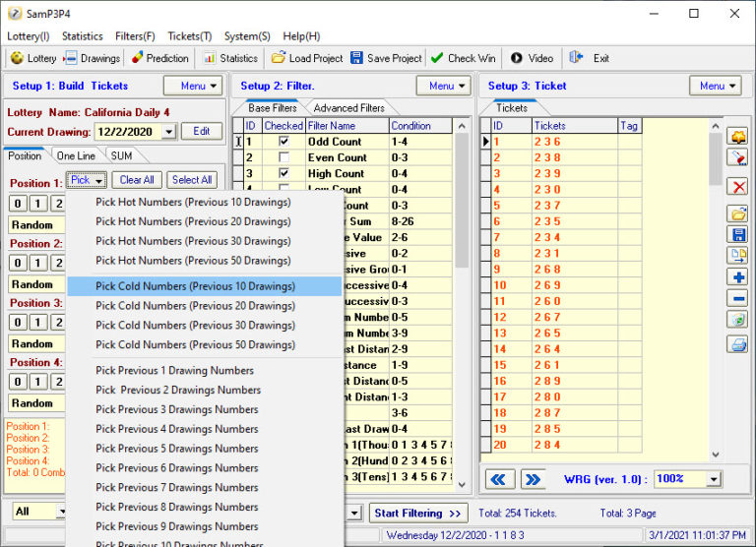Open the Setup 3 Ticket Menu dropdown
The width and height of the screenshot is (756, 547).
716,86
